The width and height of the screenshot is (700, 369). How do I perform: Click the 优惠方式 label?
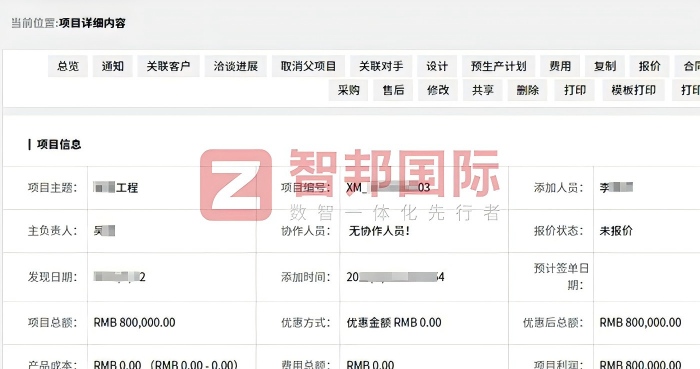(x=305, y=322)
